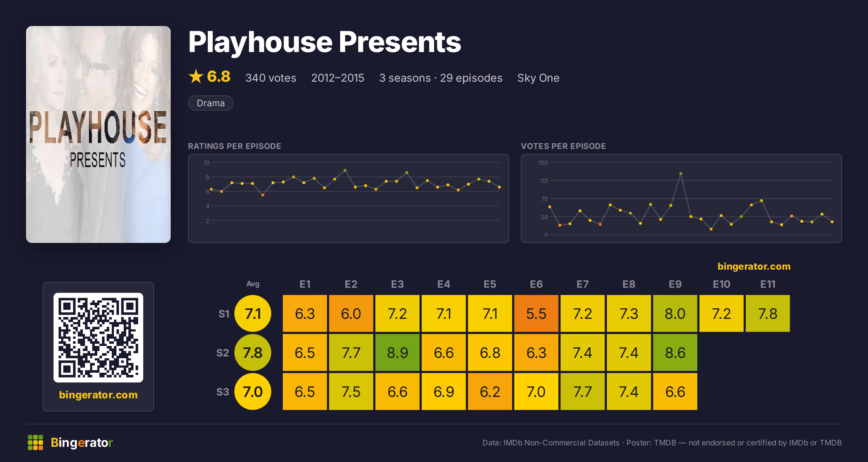Click the 8.6 rating cell in S2 E9

click(x=675, y=352)
